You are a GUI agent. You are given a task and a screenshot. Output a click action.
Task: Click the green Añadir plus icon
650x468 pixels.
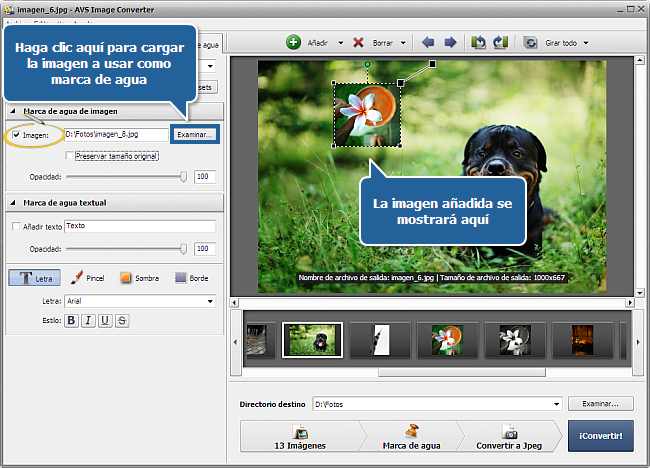click(293, 42)
